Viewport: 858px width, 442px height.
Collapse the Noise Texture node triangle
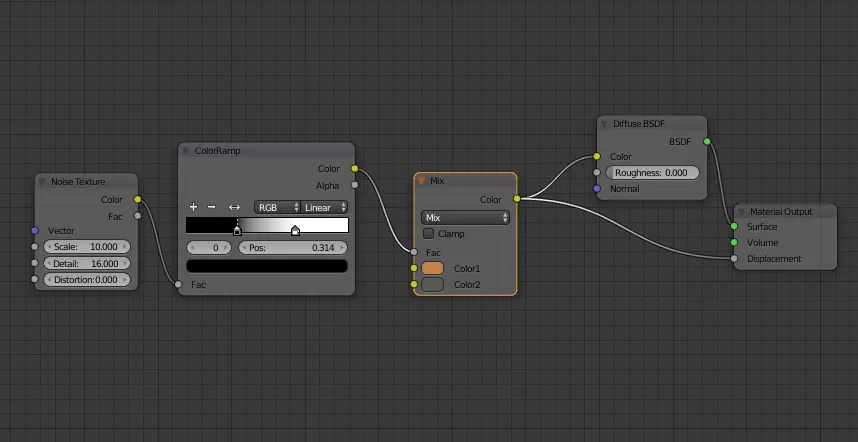43,182
